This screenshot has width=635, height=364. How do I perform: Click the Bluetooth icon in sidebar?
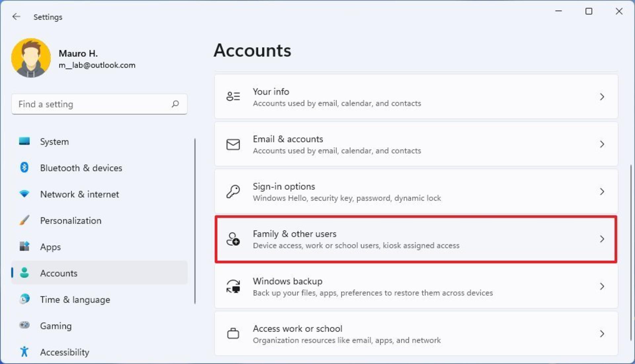(x=24, y=168)
